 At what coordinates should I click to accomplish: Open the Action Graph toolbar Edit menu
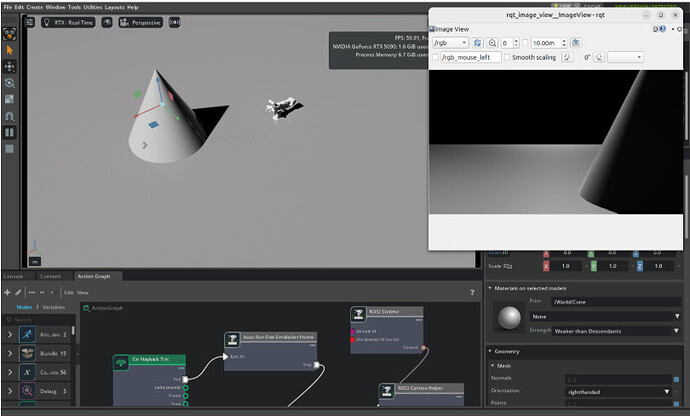pyautogui.click(x=69, y=293)
